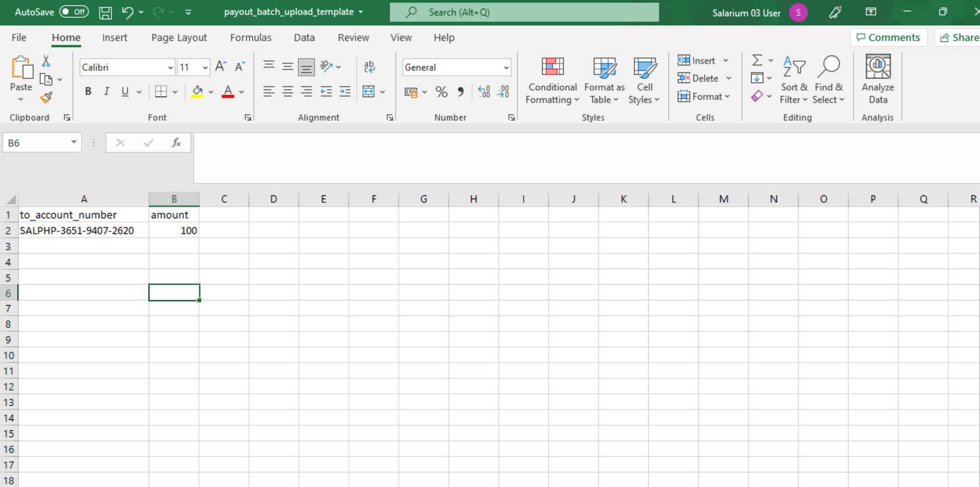The image size is (980, 487).
Task: Click the Undo arrow icon
Action: click(x=127, y=12)
